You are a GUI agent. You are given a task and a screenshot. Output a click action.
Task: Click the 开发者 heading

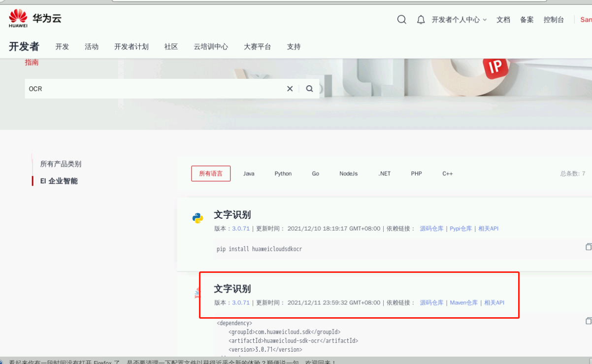24,47
